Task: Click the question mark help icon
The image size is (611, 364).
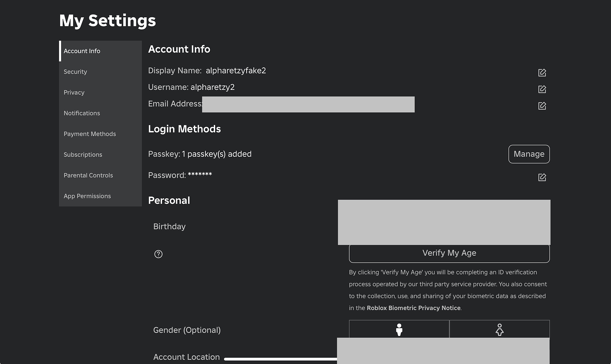Action: [x=158, y=254]
